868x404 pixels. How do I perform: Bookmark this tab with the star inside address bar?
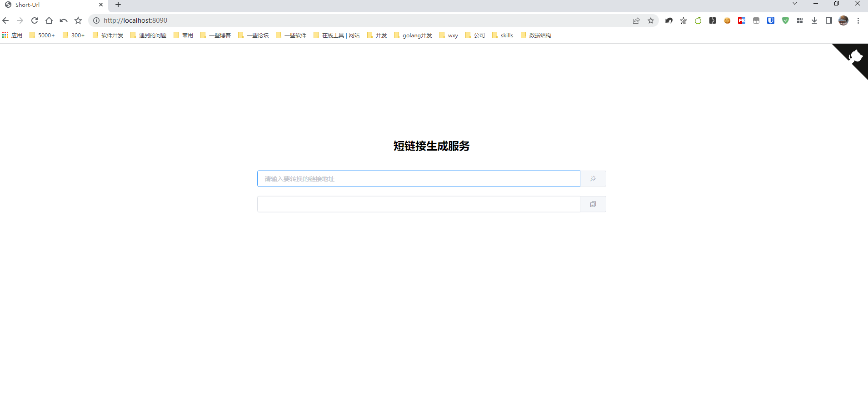coord(651,20)
